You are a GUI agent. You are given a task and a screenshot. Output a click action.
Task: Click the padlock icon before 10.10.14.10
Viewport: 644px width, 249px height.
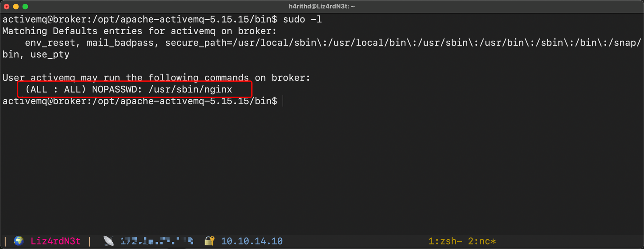(x=209, y=241)
